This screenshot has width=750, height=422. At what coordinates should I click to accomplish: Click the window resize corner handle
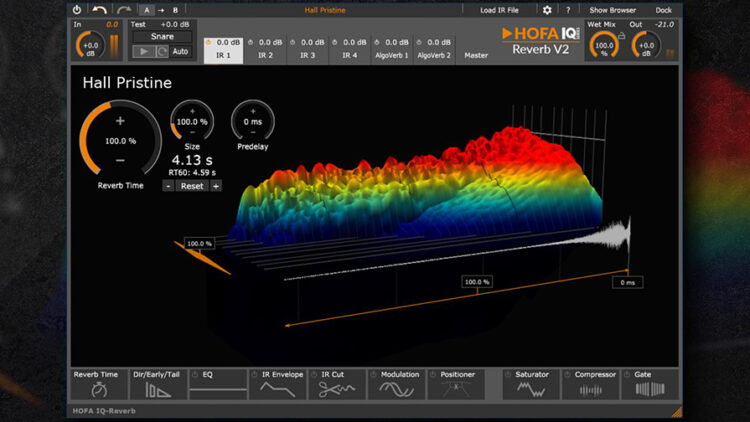(676, 412)
